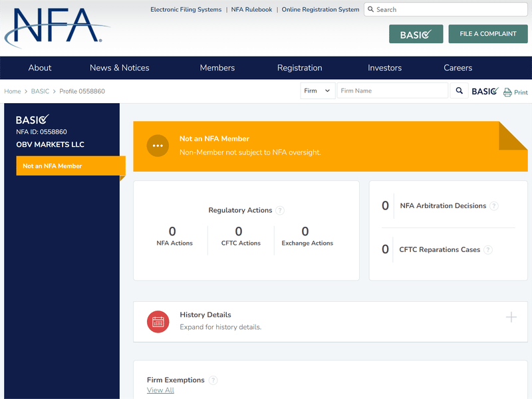
Task: Click the red calendar History Details icon
Action: [158, 322]
